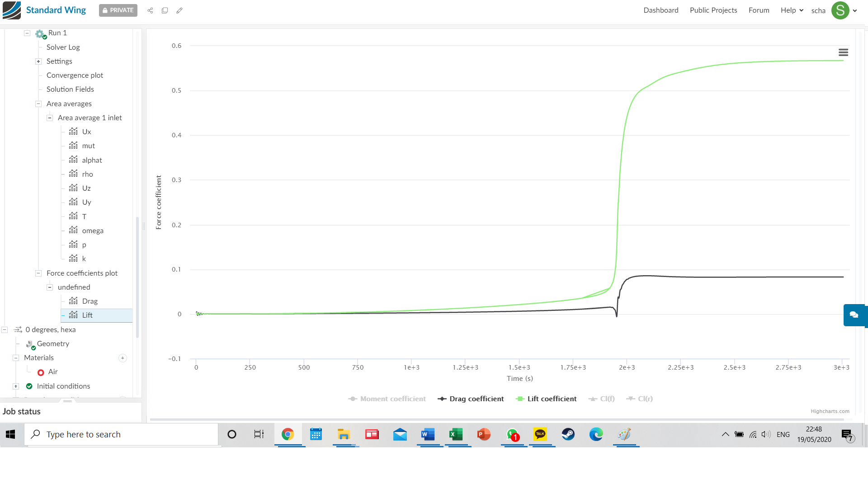
Task: Collapse the Area averages node
Action: point(38,104)
